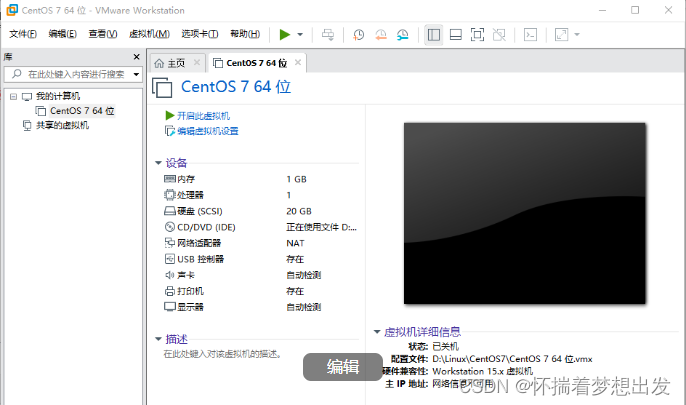The image size is (686, 405).
Task: Select CentOS 7 64 位 in library tree
Action: click(x=82, y=111)
